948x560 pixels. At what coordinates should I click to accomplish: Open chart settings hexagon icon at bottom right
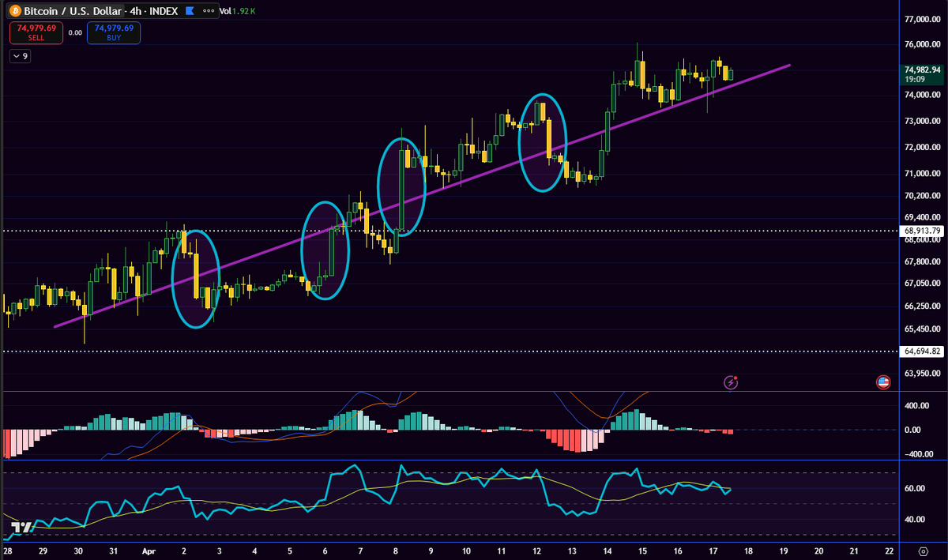click(924, 551)
